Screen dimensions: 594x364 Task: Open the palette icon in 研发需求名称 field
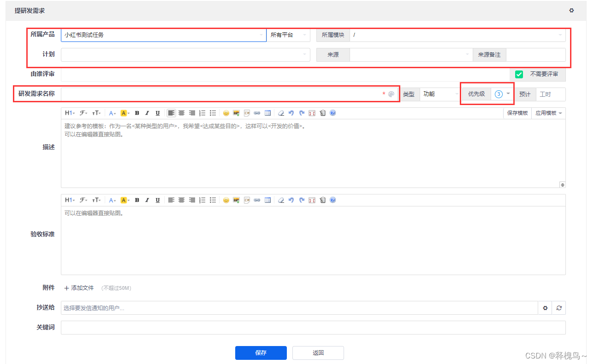pos(392,94)
